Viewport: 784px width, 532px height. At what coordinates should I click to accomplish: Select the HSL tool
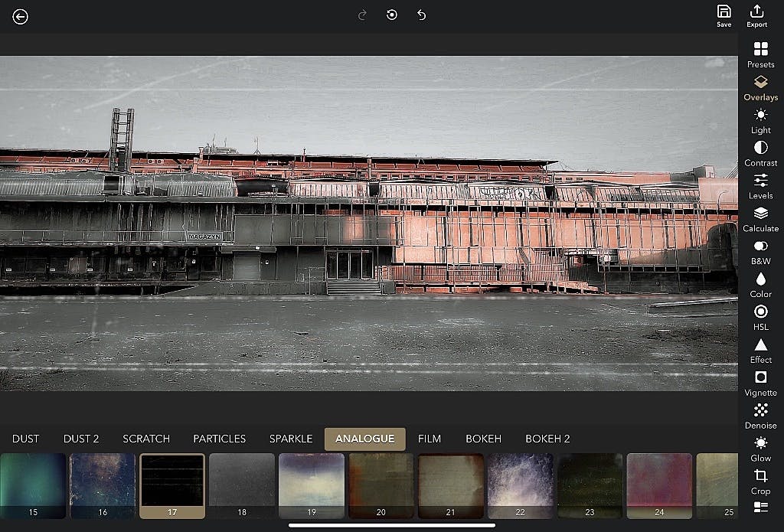(x=760, y=317)
